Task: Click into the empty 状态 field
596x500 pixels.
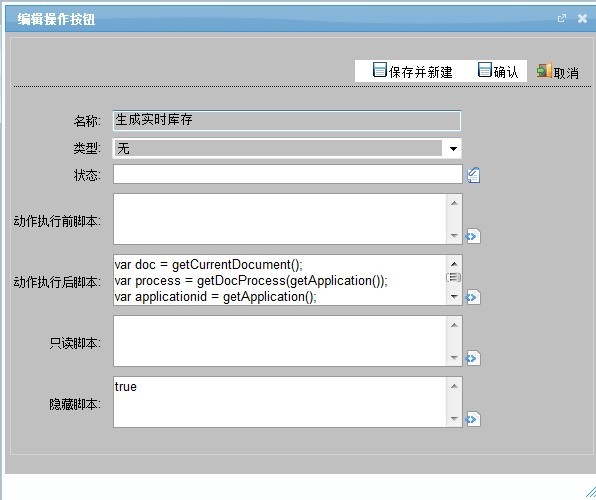Action: click(287, 174)
